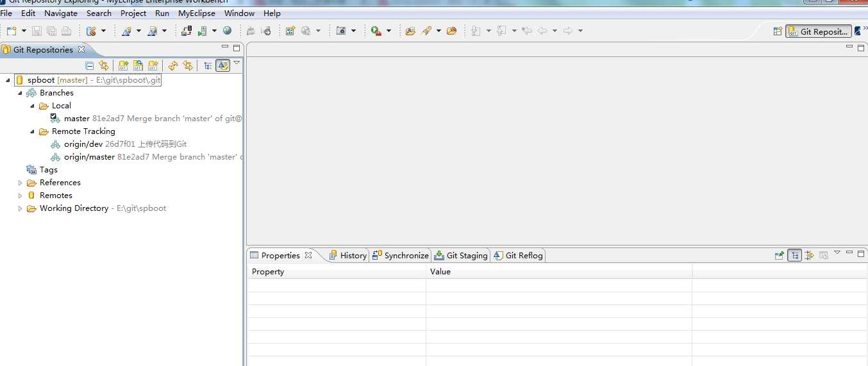
Task: Switch to the Synchronize tab
Action: click(400, 255)
